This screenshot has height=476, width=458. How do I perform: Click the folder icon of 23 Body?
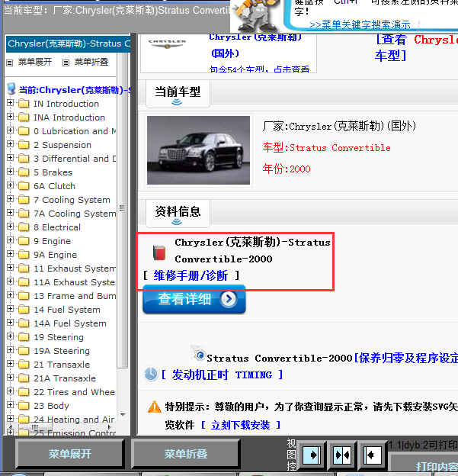(x=24, y=406)
